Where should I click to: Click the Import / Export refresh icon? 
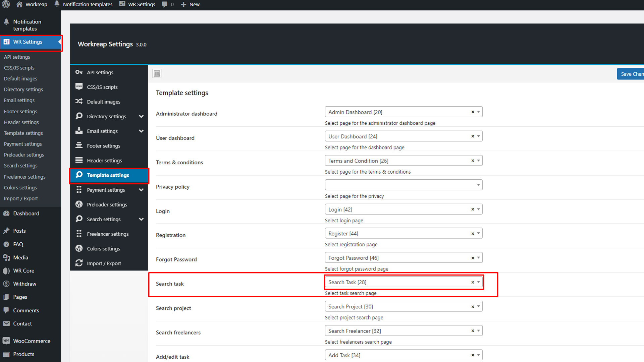79,263
